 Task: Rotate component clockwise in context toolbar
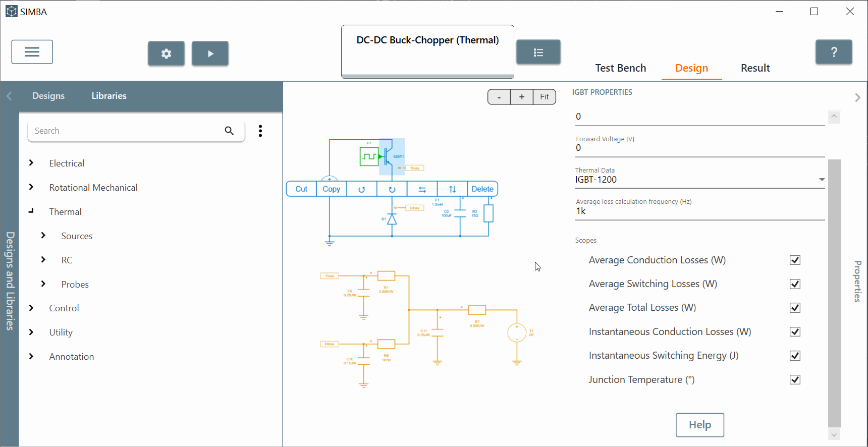392,189
